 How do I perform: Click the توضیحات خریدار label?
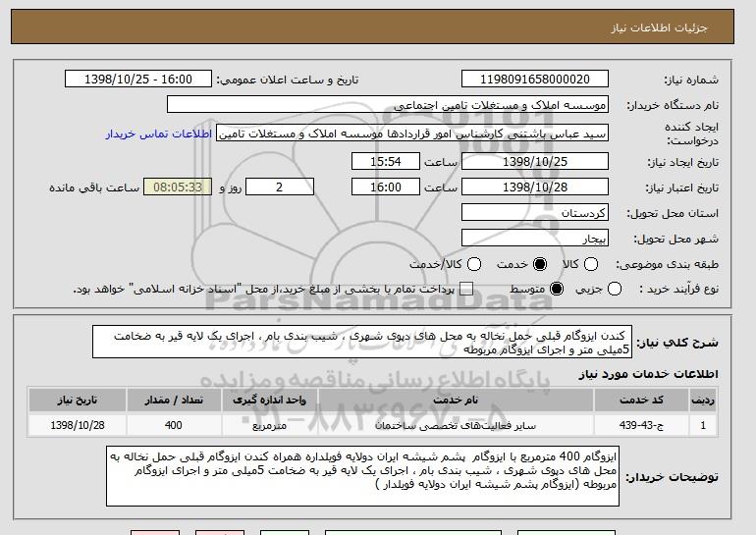(x=672, y=477)
